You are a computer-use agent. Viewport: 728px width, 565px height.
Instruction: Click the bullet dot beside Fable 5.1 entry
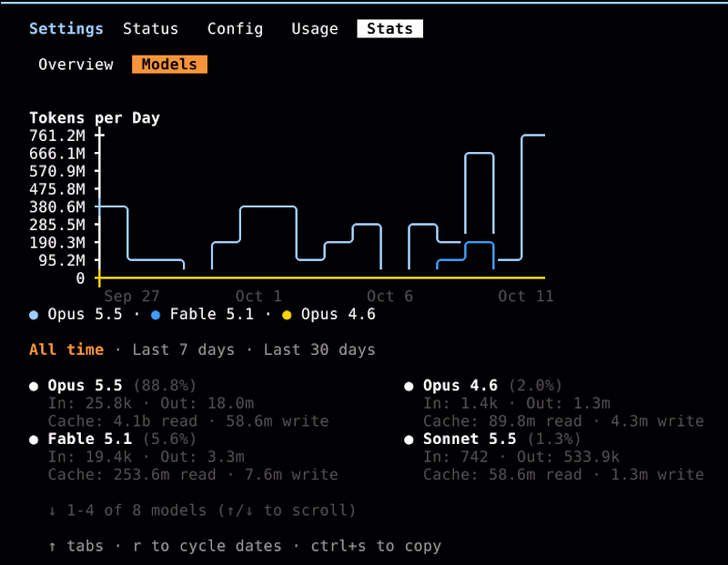(34, 439)
